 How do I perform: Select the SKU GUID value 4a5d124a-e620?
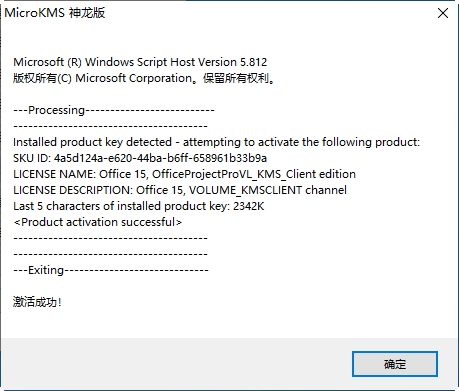pos(160,158)
